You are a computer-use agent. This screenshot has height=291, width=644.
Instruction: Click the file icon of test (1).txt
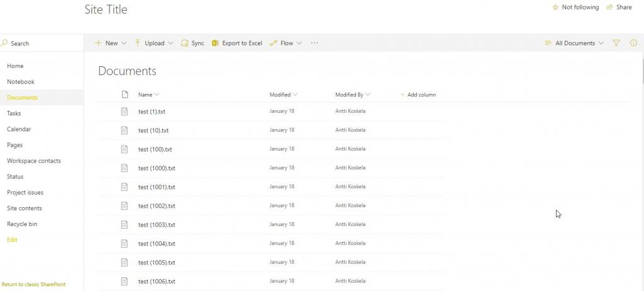[x=125, y=111]
